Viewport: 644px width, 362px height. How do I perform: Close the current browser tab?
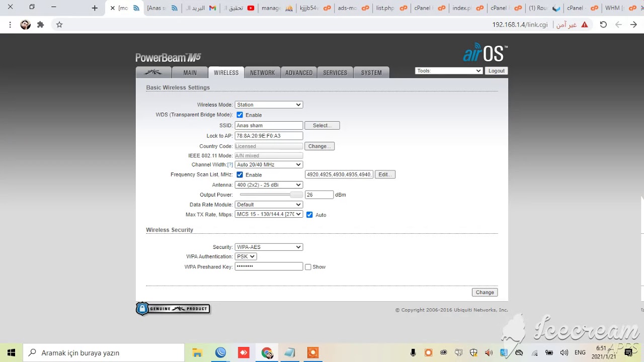113,8
